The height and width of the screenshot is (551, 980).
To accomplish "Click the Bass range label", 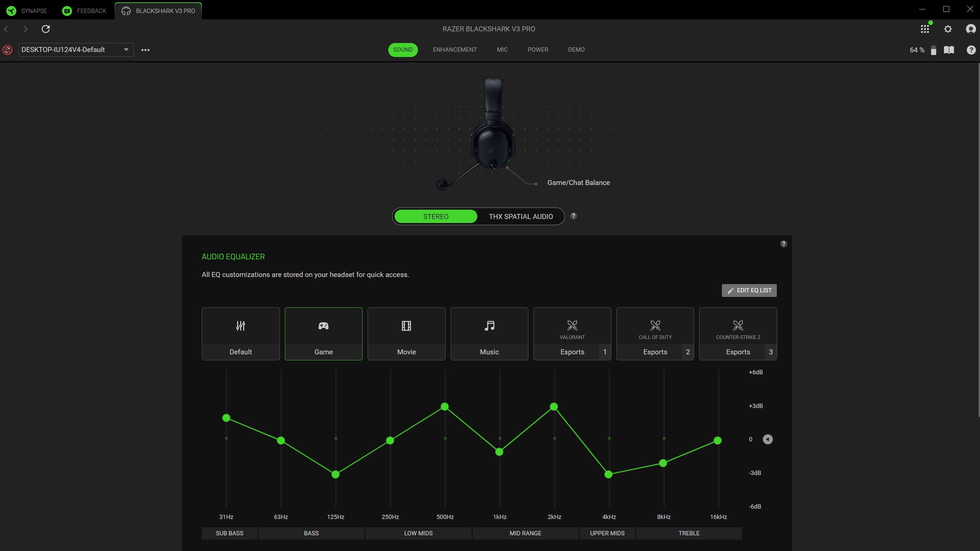I will (x=311, y=534).
